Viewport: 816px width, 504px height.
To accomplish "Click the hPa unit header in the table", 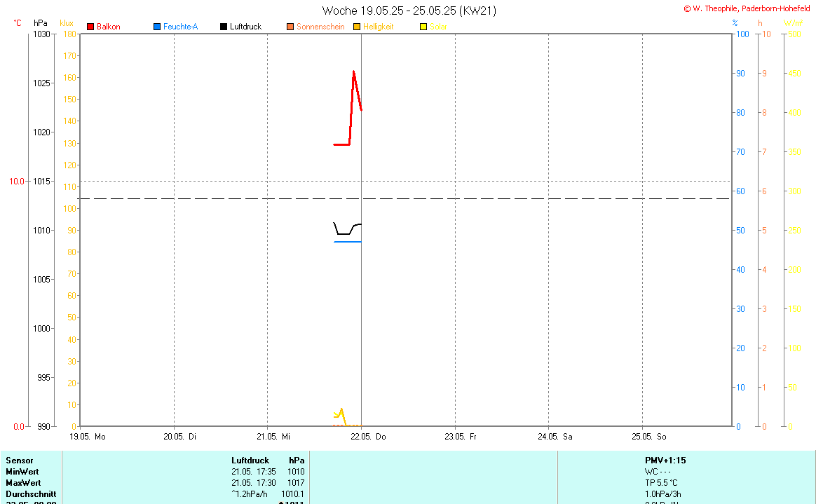I will [297, 461].
